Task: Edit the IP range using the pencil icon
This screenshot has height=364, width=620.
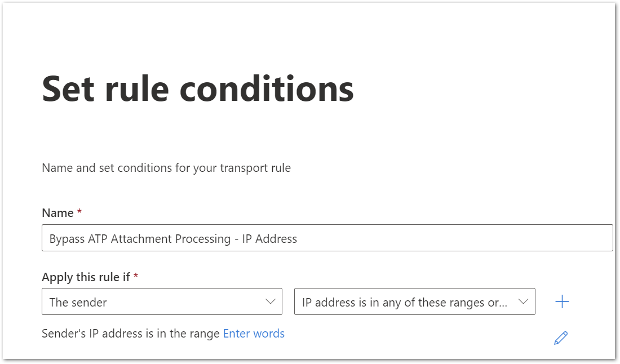Action: pyautogui.click(x=561, y=338)
